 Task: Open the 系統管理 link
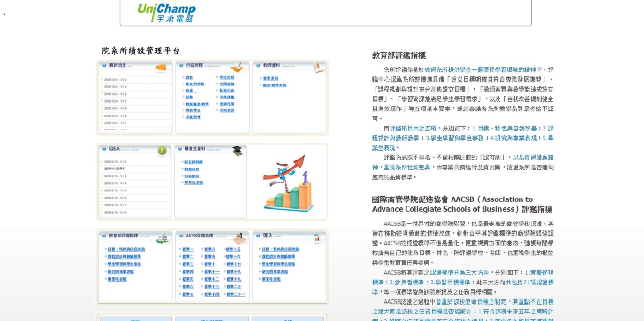point(193,117)
